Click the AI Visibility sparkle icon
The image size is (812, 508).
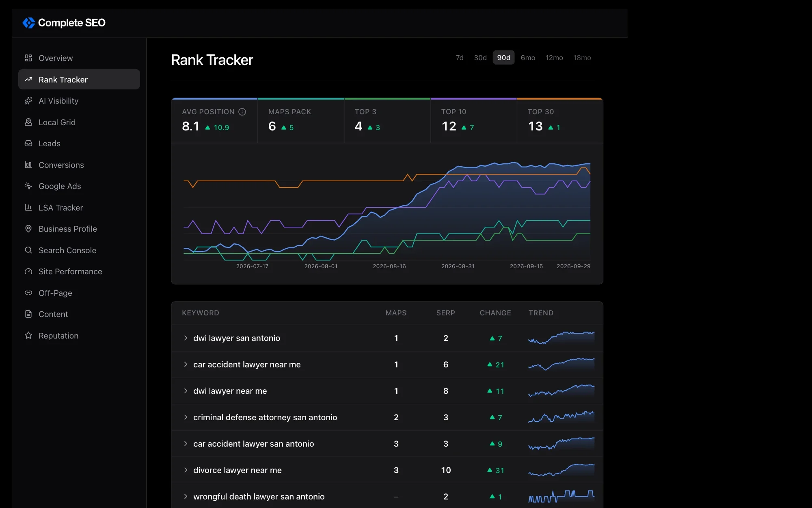(28, 101)
